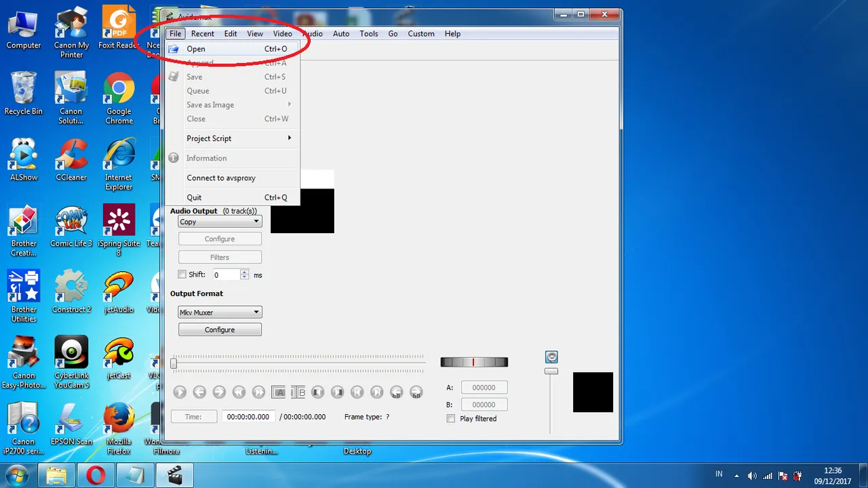
Task: Click Configure under Output Format
Action: [x=220, y=330]
